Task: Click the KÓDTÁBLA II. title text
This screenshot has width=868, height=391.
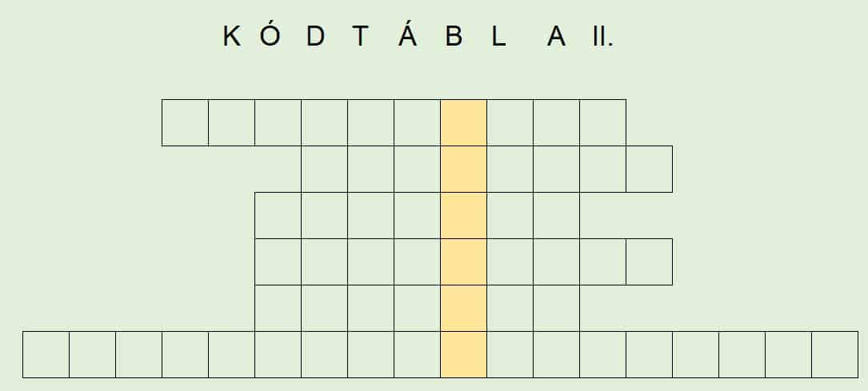Action: pyautogui.click(x=418, y=35)
